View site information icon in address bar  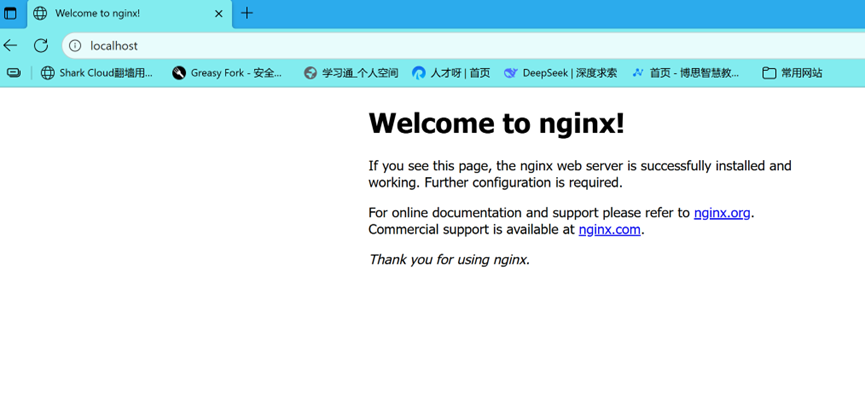click(x=75, y=46)
